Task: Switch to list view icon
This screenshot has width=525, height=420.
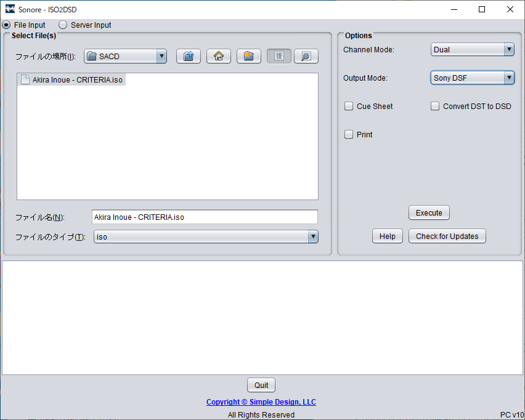Action: point(279,56)
